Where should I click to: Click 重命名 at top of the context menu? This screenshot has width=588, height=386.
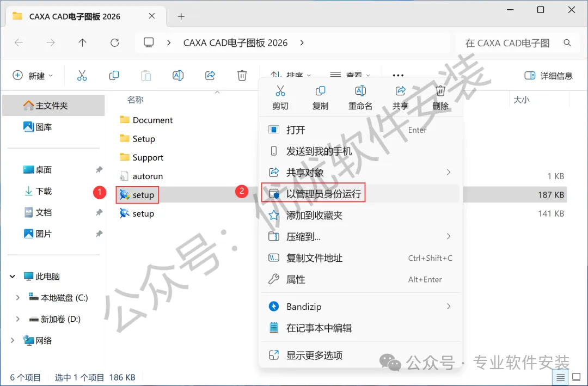coord(360,98)
